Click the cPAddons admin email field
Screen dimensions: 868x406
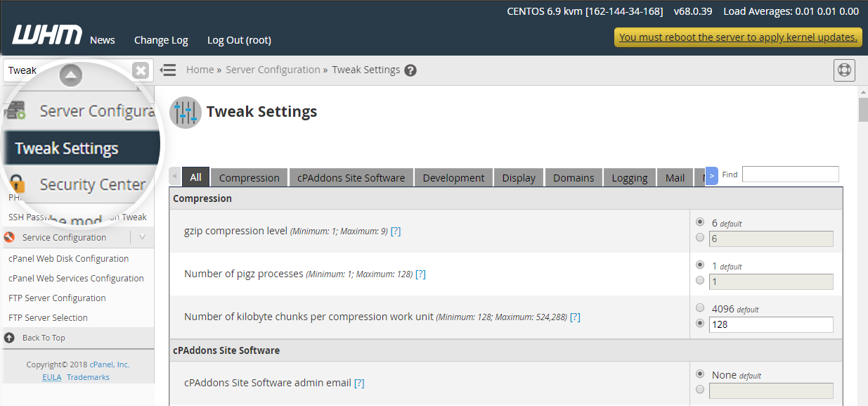[771, 391]
